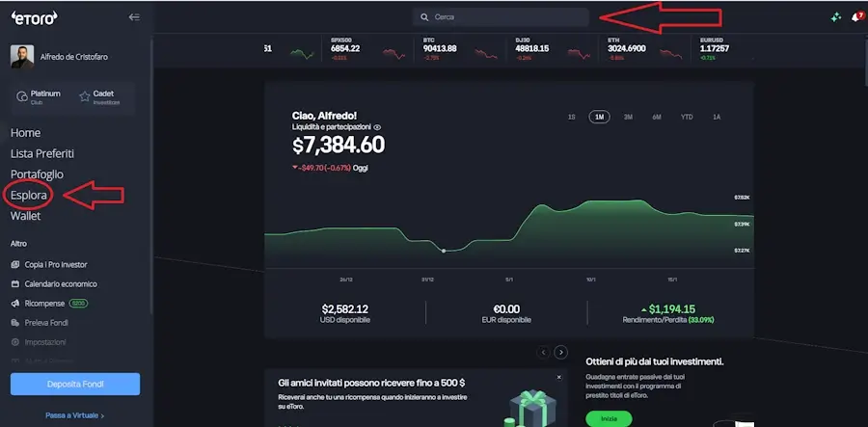Click the Calendario economico calendar icon

click(15, 284)
